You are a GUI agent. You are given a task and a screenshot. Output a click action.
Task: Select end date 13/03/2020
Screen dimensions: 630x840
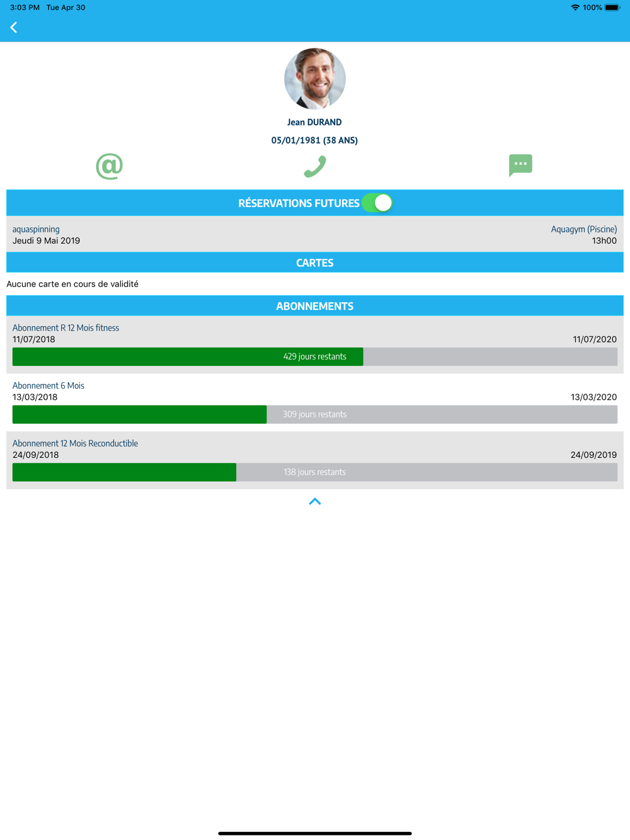[x=593, y=397]
